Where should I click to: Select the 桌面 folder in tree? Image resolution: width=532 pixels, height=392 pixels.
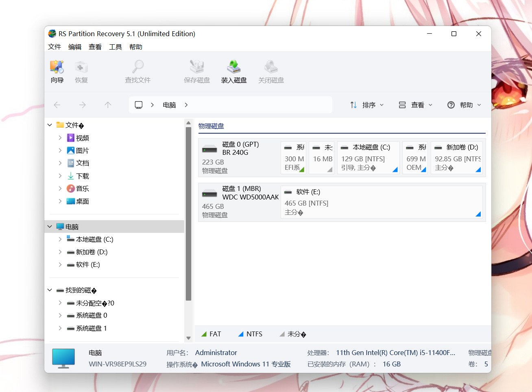point(78,201)
